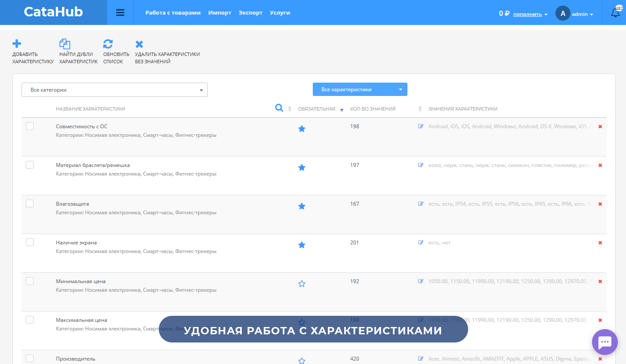The height and width of the screenshot is (364, 626).
Task: Check the Производитель row checkbox
Action: pyautogui.click(x=30, y=358)
